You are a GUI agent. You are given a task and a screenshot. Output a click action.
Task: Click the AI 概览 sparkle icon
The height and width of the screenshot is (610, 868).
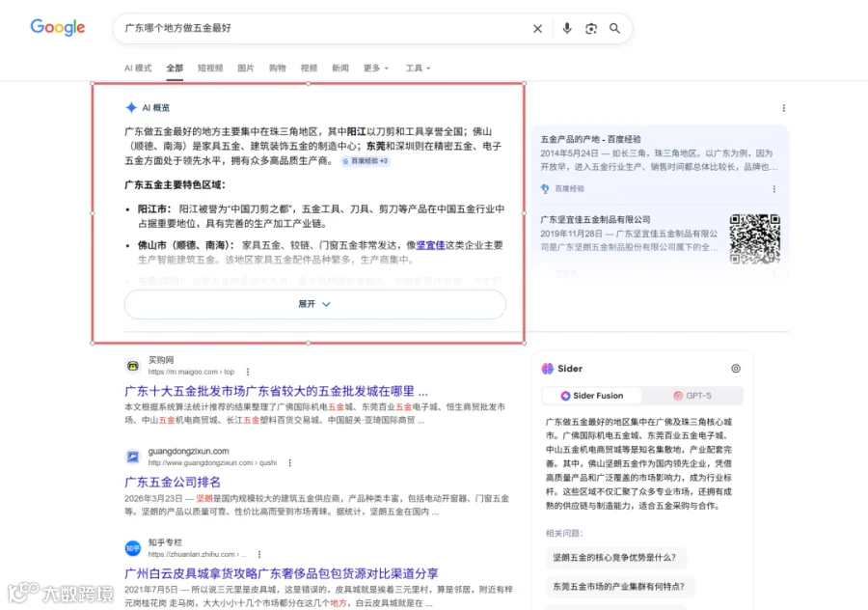pyautogui.click(x=131, y=107)
